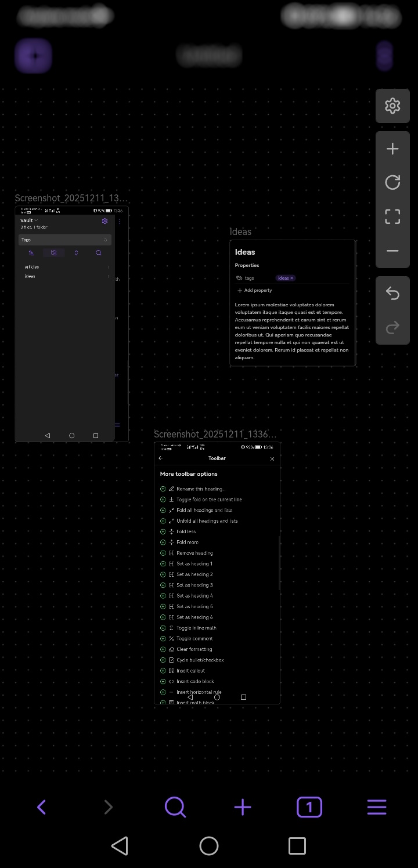The width and height of the screenshot is (418, 868).
Task: Remove the ideas tag via its x
Action: pos(292,278)
